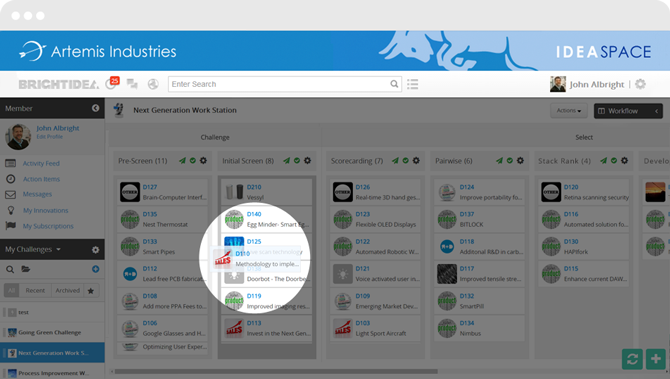670x379 pixels.
Task: Click Initial Screen stage send icon
Action: [x=286, y=161]
